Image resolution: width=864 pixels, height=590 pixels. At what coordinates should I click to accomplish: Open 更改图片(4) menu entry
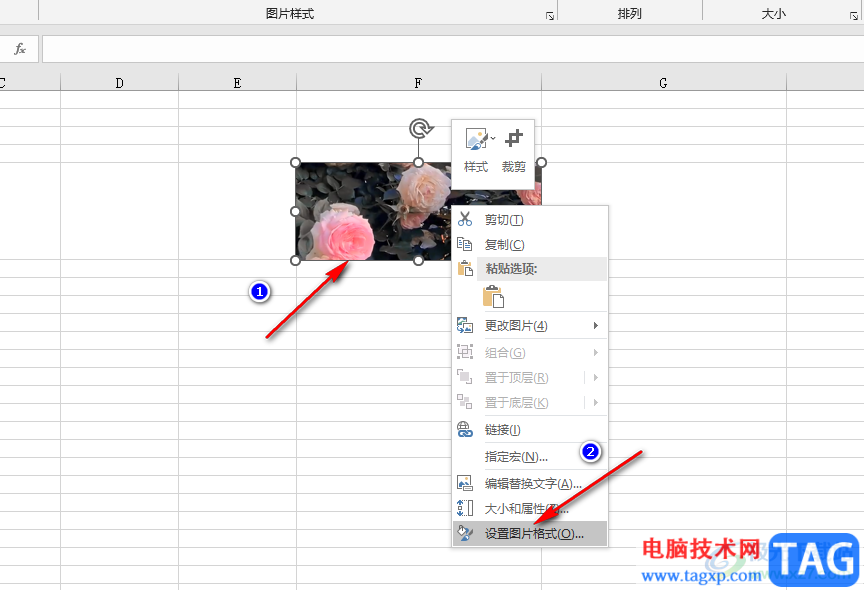tap(529, 326)
